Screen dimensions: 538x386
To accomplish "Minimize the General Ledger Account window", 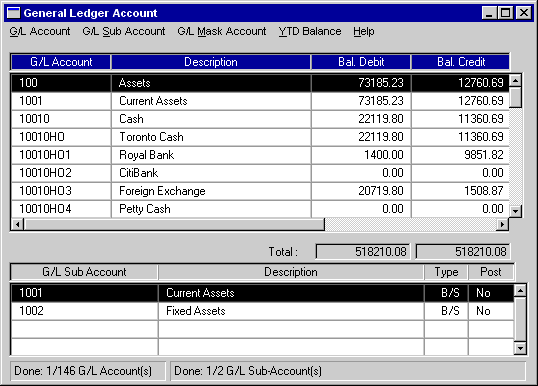I will click(x=489, y=13).
